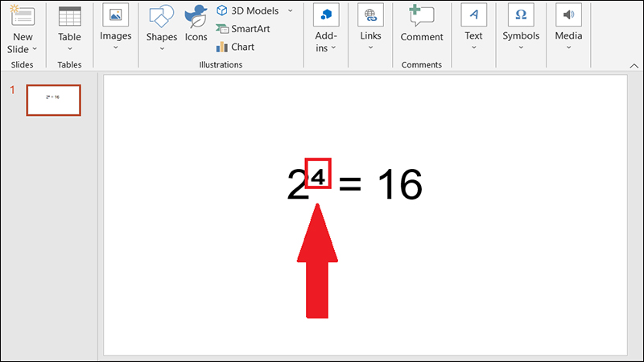Add a new Comment
This screenshot has width=644, height=362.
tap(422, 23)
